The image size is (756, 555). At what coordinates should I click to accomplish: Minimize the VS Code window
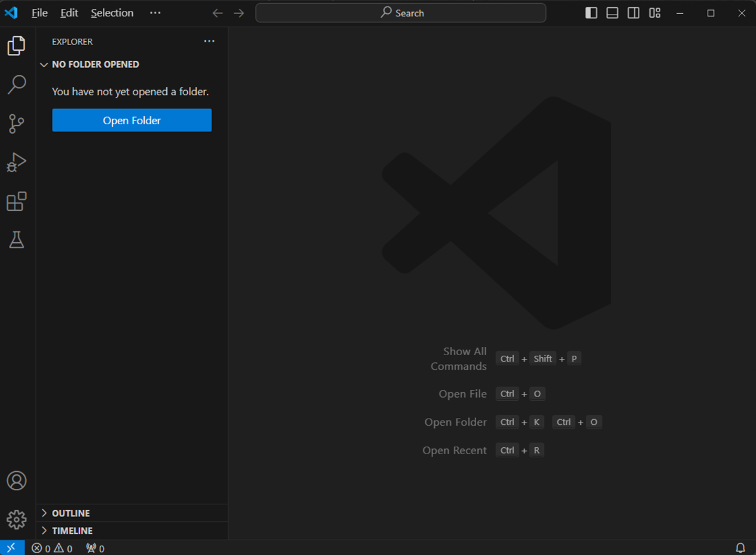pos(680,13)
